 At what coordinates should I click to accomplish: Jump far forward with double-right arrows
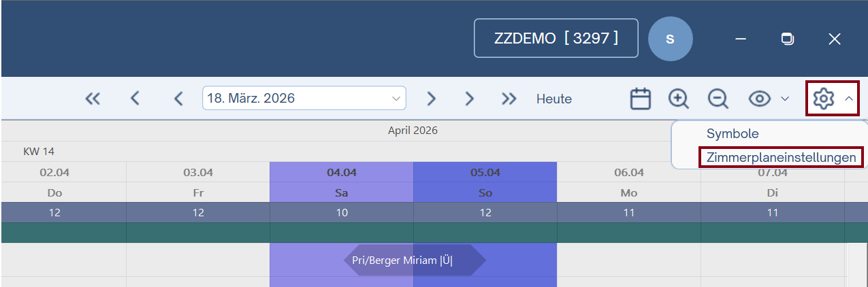click(509, 99)
